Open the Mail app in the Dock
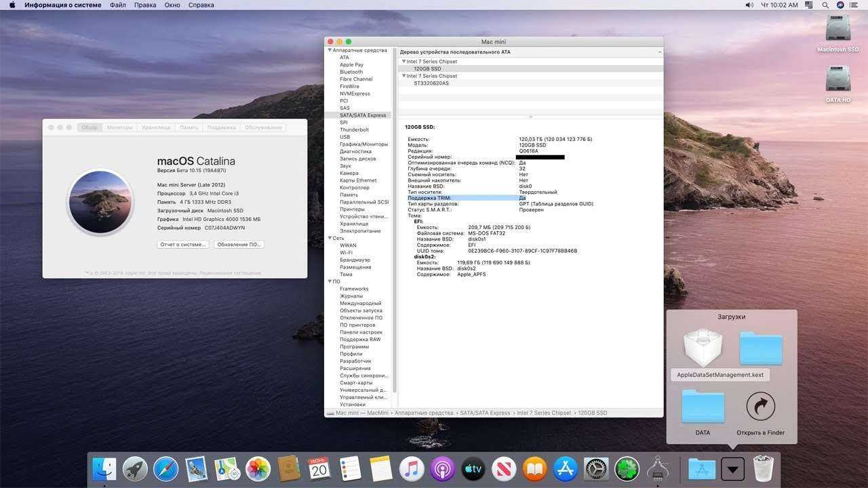The width and height of the screenshot is (868, 488). [197, 468]
